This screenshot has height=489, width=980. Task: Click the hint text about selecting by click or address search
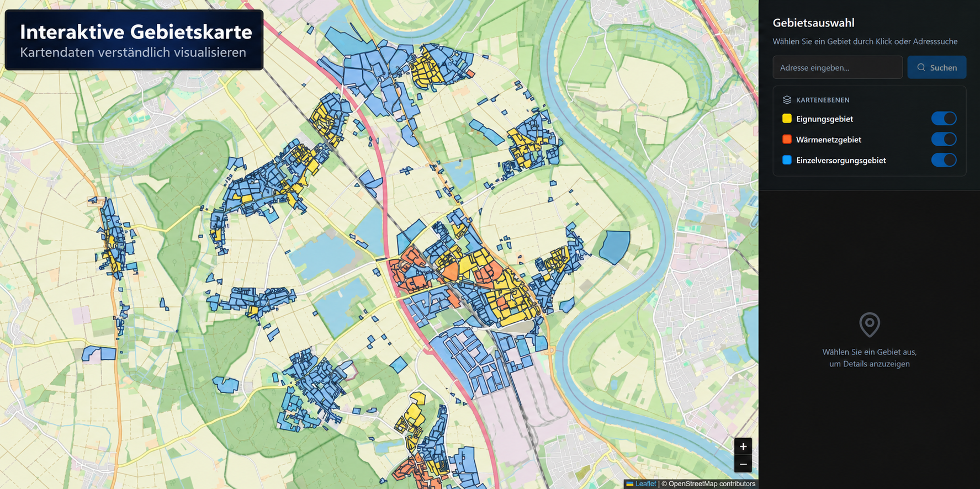865,41
